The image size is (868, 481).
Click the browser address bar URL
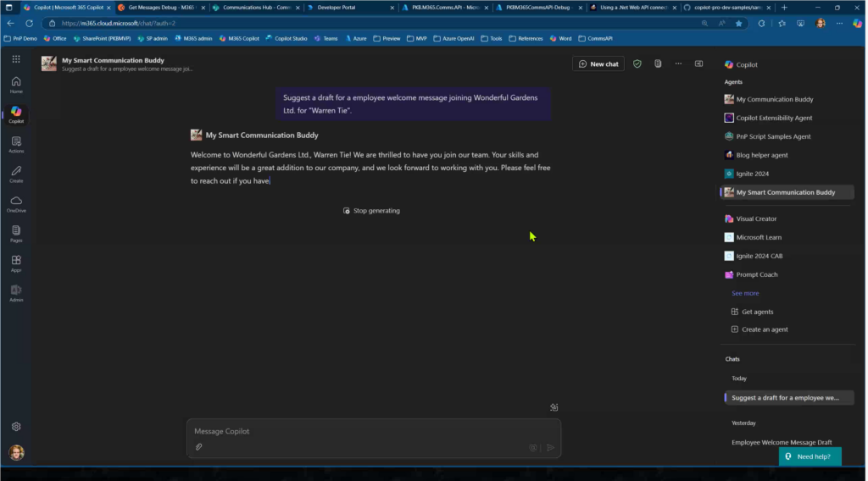point(119,23)
